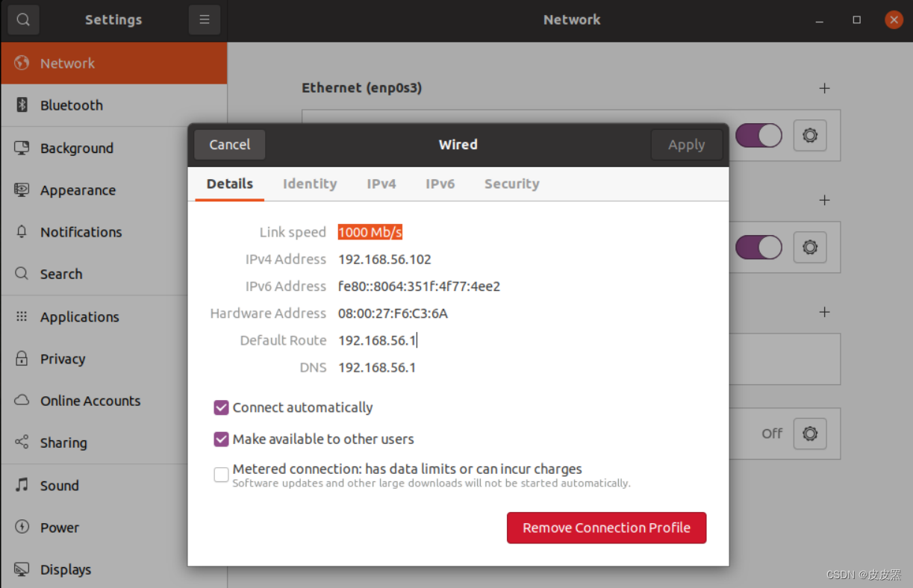Enable the Metered connection checkbox
This screenshot has width=913, height=588.
tap(221, 475)
